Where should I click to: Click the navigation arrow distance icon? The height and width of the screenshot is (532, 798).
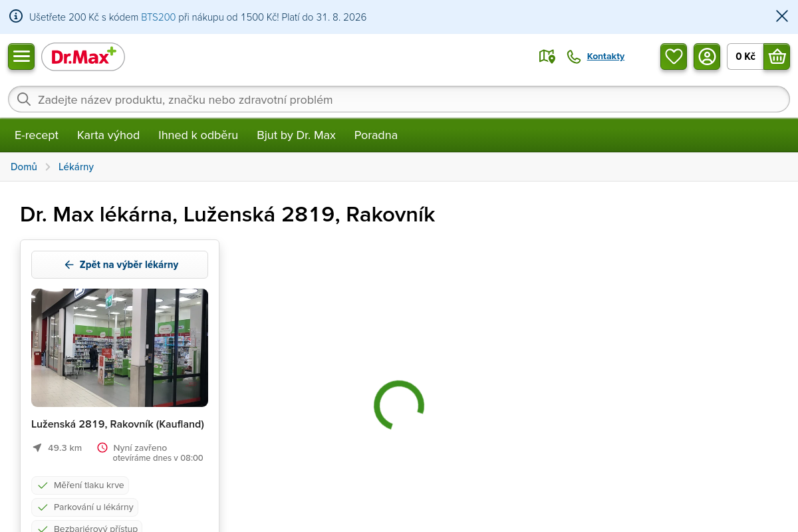(x=37, y=448)
